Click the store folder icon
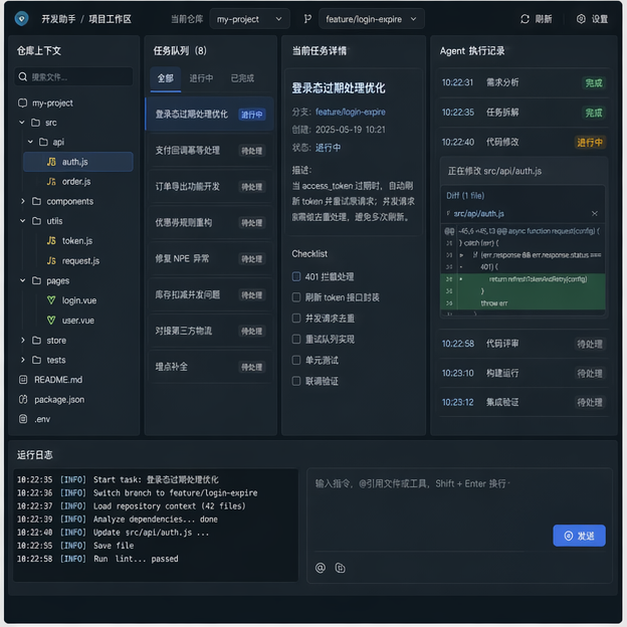This screenshot has width=627, height=627. [x=36, y=340]
